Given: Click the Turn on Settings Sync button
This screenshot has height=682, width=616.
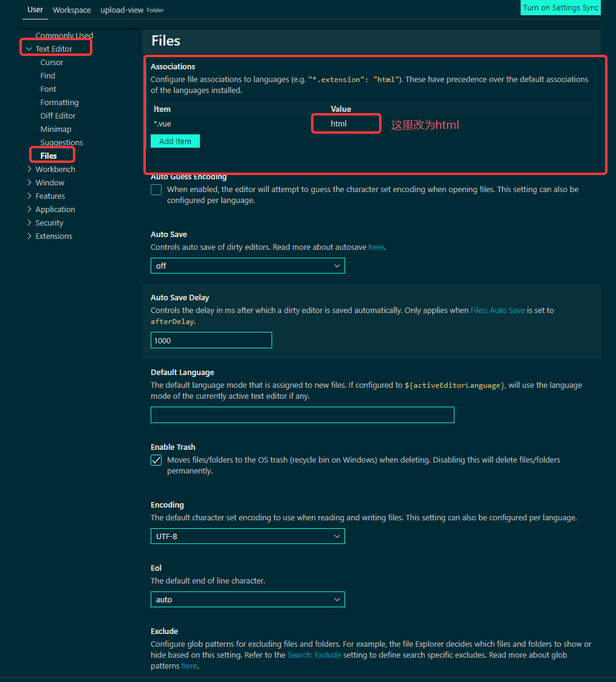Looking at the screenshot, I should 560,8.
